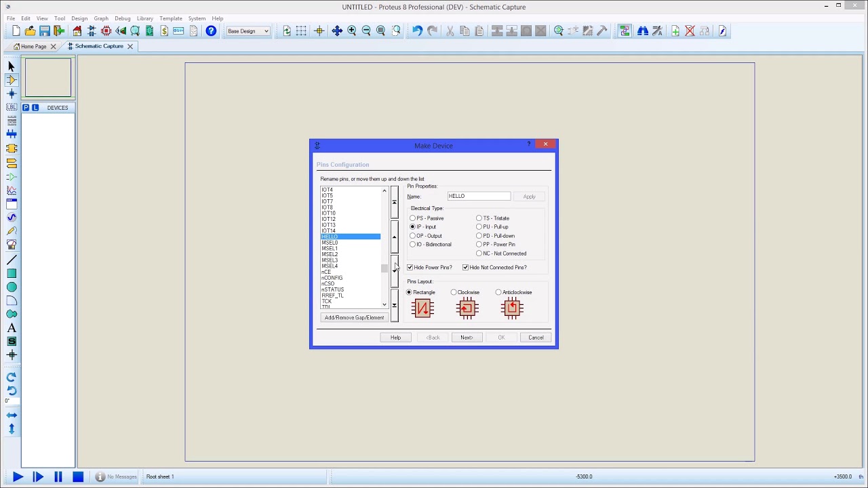
Task: Open the Design menu
Action: tap(79, 18)
